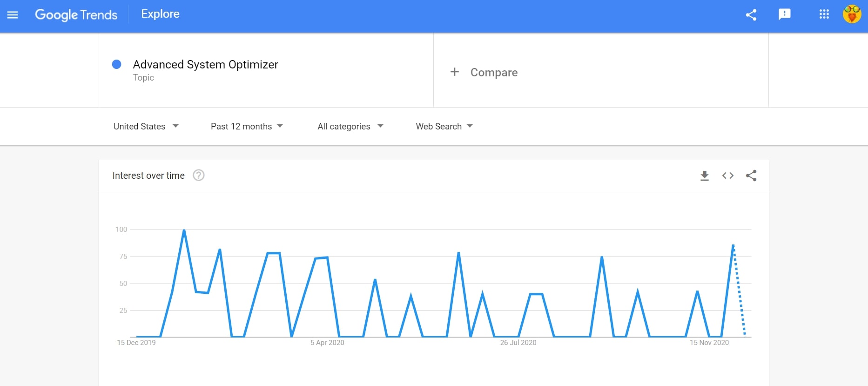Open the Google apps grid
The height and width of the screenshot is (386, 868).
click(x=824, y=14)
